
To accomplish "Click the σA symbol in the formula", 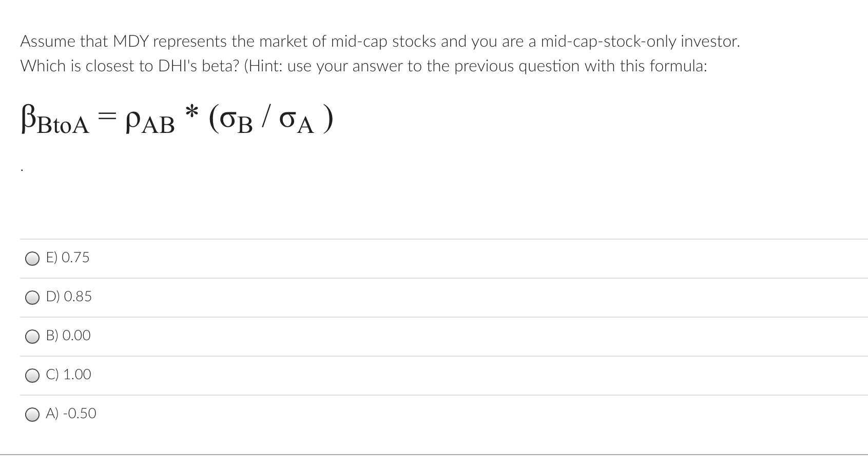I will pyautogui.click(x=297, y=121).
